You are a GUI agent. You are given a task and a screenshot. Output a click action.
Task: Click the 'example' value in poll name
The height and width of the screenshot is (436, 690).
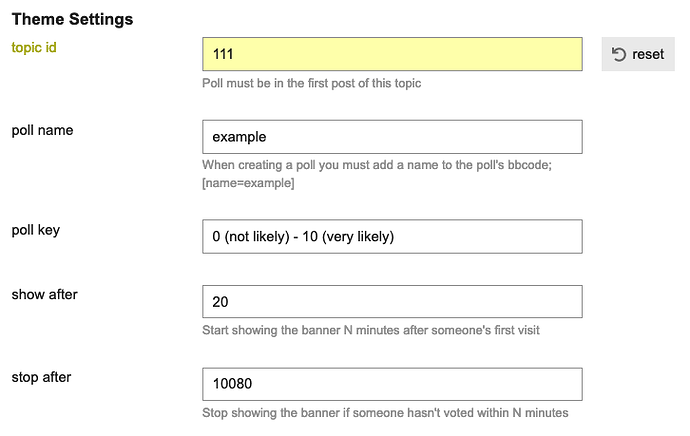(x=239, y=137)
